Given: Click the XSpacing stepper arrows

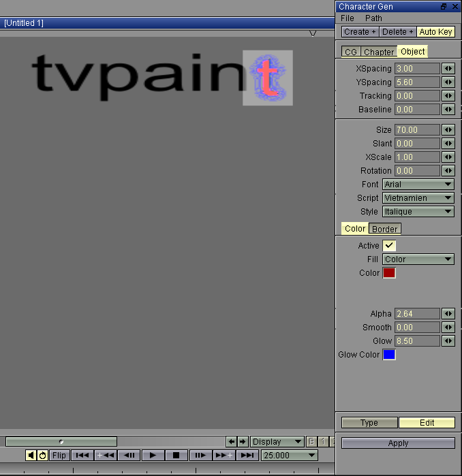Looking at the screenshot, I should [x=448, y=69].
